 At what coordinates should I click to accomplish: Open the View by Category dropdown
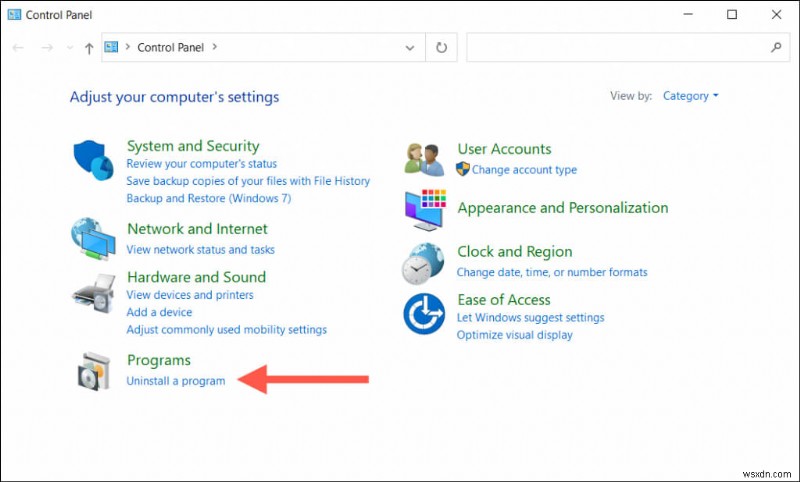(690, 96)
